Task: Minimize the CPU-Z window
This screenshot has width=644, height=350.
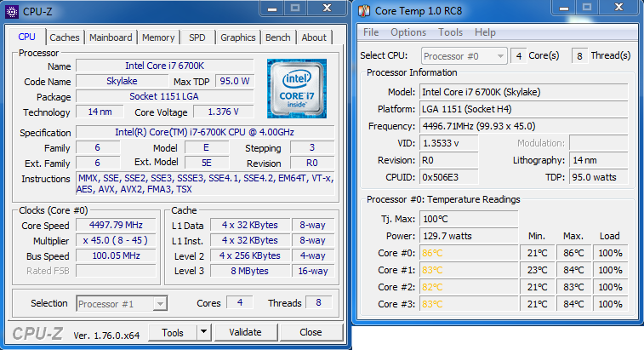Action: click(272, 9)
